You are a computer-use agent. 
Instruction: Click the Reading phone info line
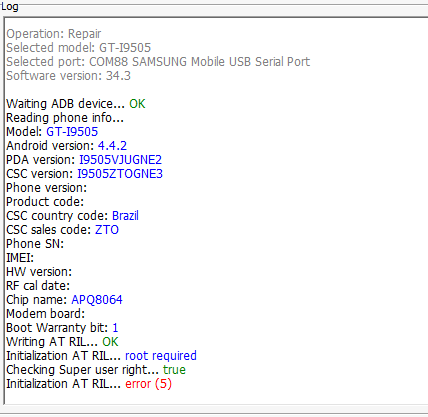point(65,118)
